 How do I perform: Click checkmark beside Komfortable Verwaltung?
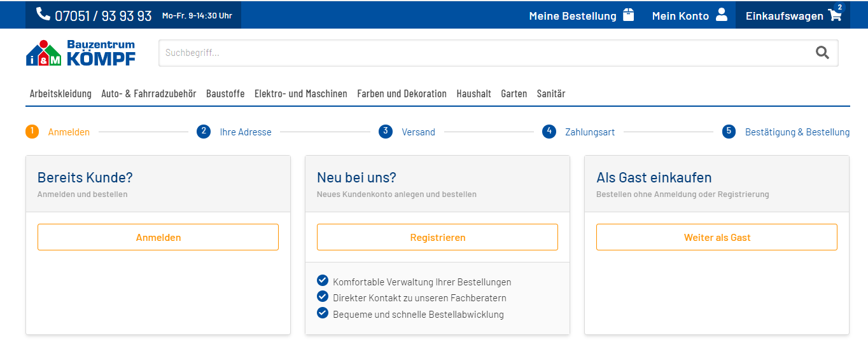(x=323, y=280)
